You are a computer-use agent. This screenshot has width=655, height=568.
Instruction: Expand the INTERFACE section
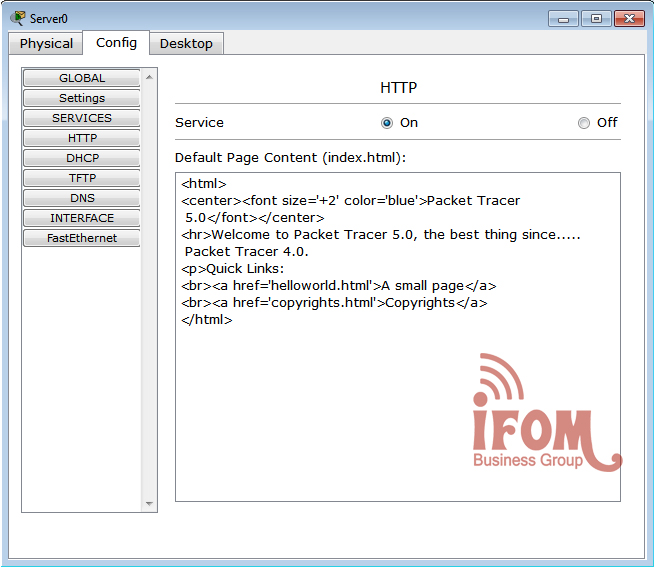[x=82, y=218]
